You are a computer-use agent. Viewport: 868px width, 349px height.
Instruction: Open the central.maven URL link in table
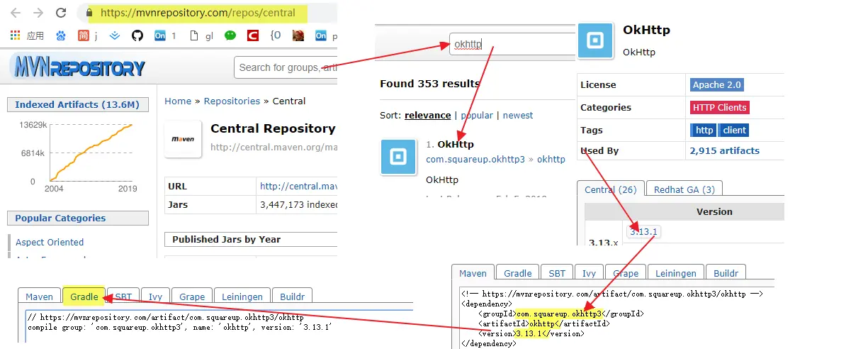point(298,187)
